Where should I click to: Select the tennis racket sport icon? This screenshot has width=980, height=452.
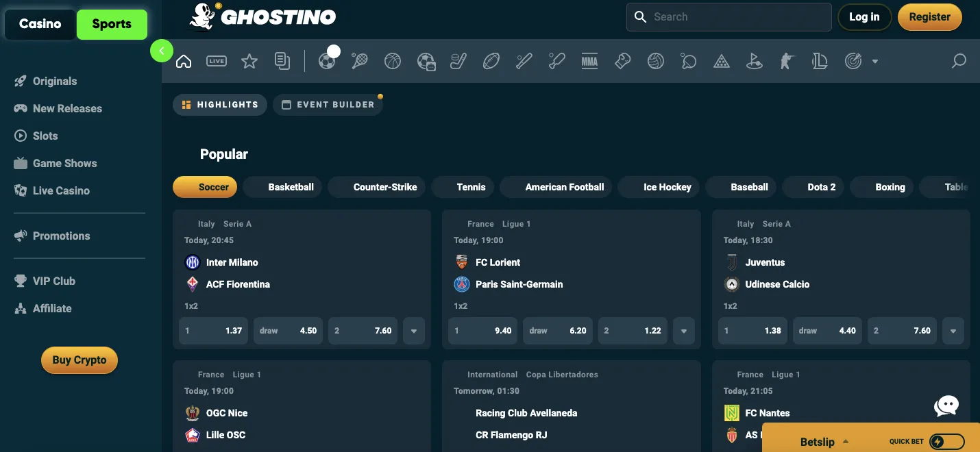point(360,62)
